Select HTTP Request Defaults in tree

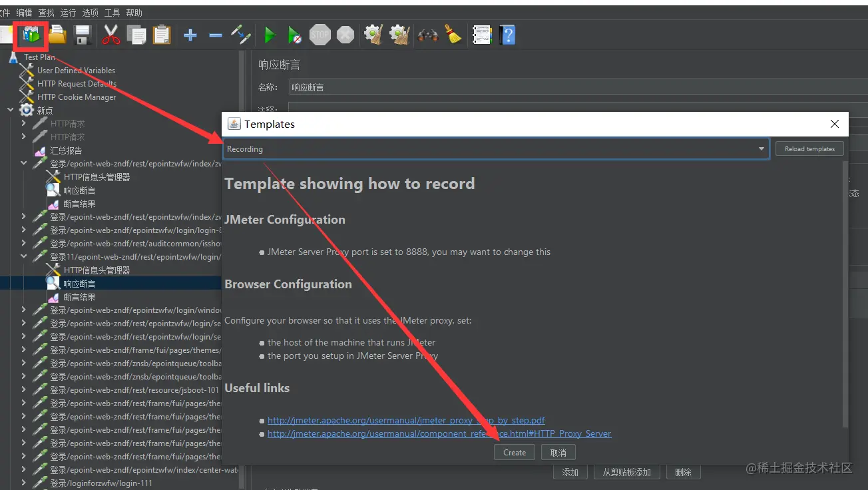point(77,83)
